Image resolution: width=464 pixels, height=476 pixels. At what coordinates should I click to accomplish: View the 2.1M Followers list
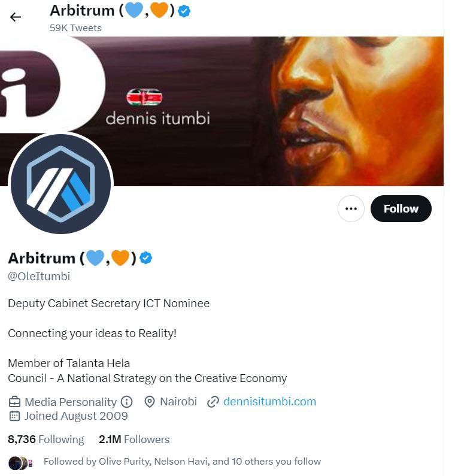[134, 439]
